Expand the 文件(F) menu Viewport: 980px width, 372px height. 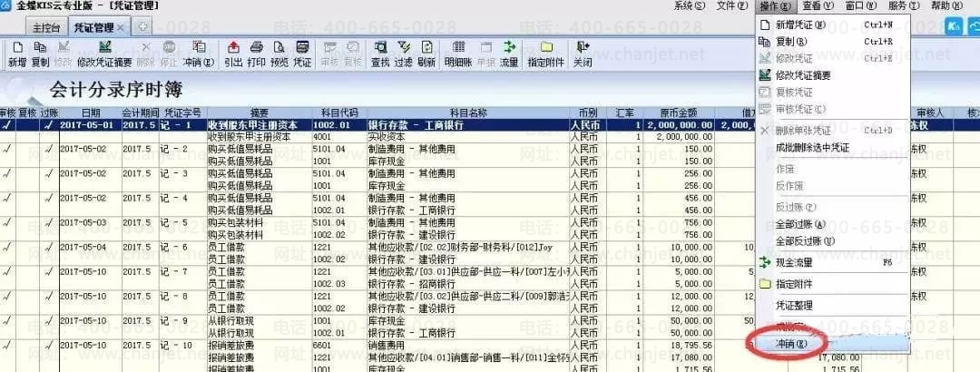click(731, 6)
